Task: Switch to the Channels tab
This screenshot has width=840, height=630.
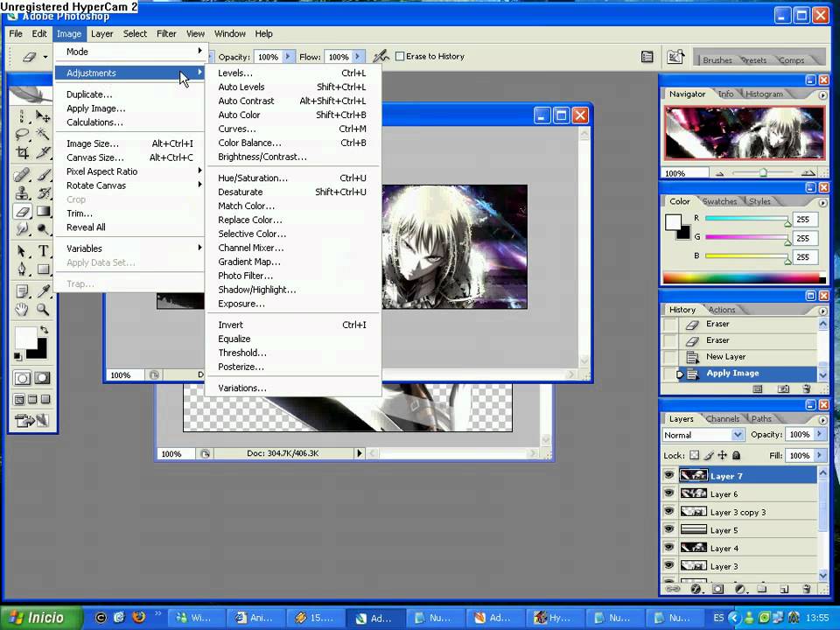Action: [x=722, y=419]
